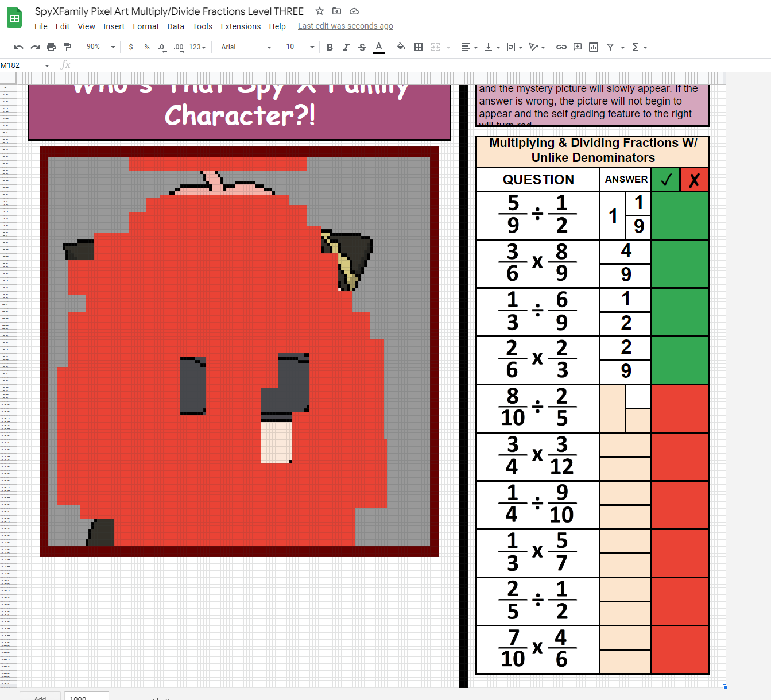771x700 pixels.
Task: Open the font size 10 dropdown
Action: coord(300,47)
